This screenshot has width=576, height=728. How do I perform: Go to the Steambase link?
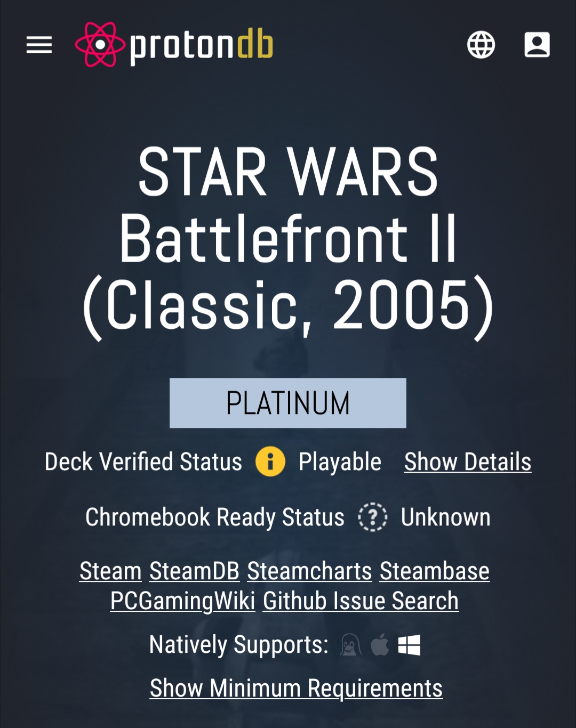point(434,571)
